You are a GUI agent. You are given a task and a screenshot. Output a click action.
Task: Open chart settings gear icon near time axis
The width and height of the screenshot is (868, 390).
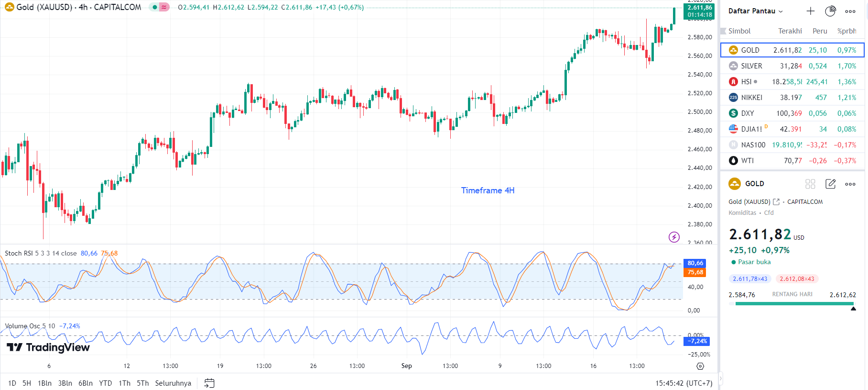[x=700, y=366]
